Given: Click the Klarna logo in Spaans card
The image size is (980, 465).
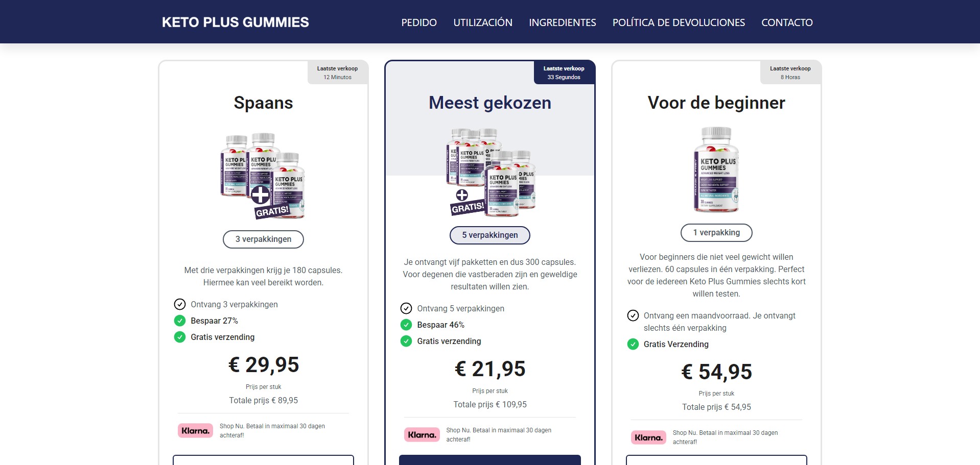Looking at the screenshot, I should tap(195, 431).
